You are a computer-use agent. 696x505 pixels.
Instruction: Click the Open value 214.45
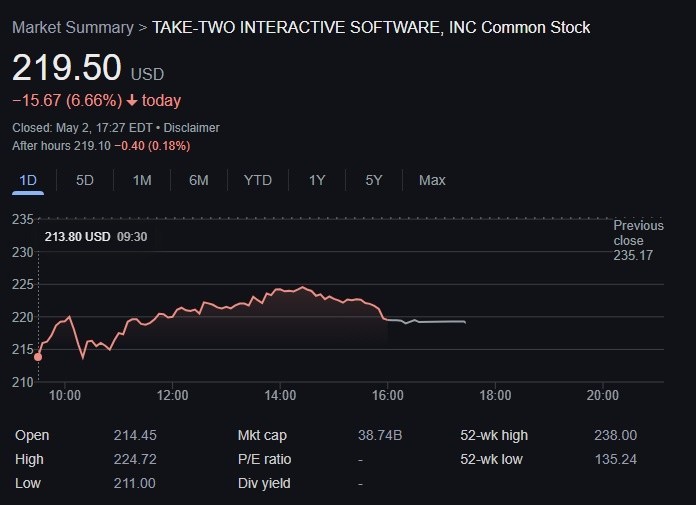pyautogui.click(x=135, y=435)
